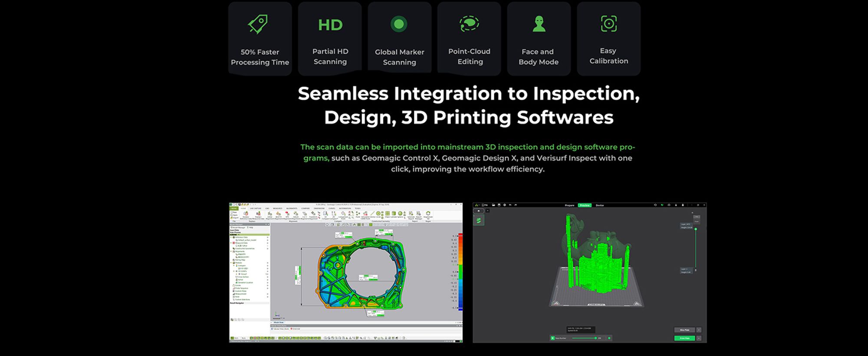
Task: Open the Device tab in slicer
Action: point(599,205)
